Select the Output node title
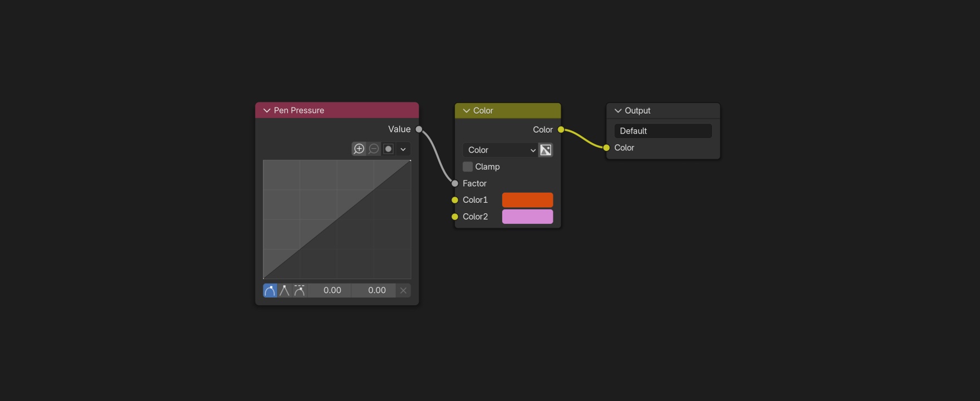 (638, 111)
